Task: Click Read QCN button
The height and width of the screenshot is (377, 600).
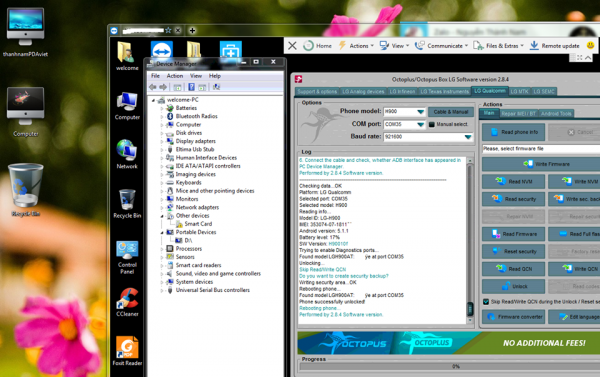Action: click(513, 269)
